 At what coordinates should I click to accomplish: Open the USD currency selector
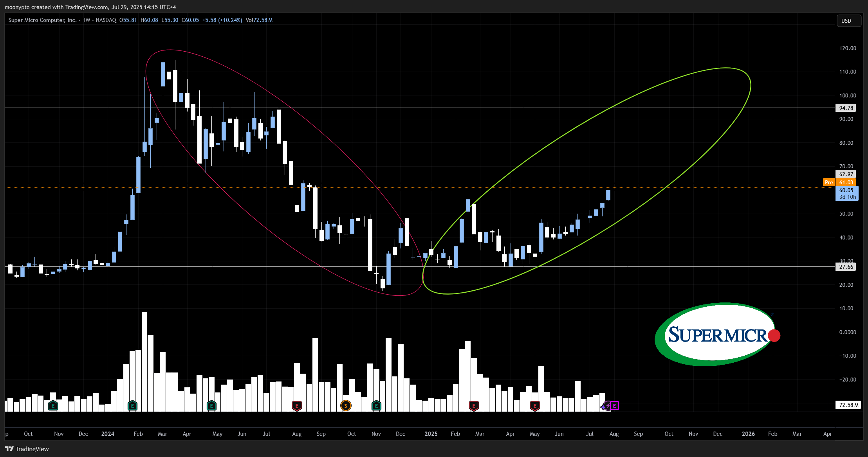point(849,21)
